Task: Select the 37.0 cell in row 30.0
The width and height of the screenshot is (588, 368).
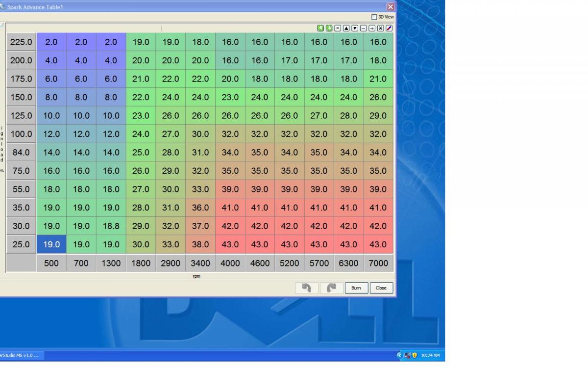Action: click(x=200, y=226)
